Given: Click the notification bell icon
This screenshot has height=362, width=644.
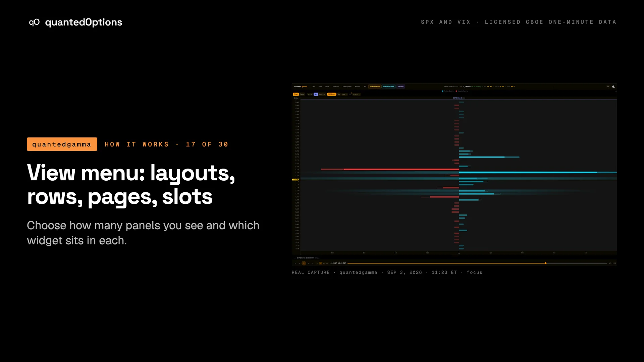Looking at the screenshot, I should (608, 86).
